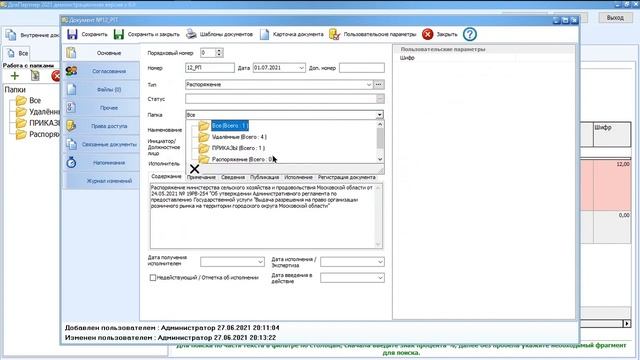
Task: Open Дата введения в действие dropdown
Action: 380,278
